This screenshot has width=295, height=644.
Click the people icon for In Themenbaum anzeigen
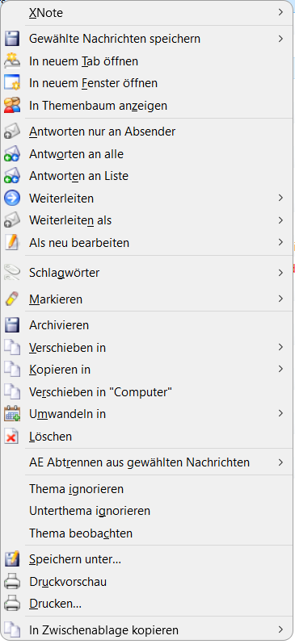coord(12,106)
